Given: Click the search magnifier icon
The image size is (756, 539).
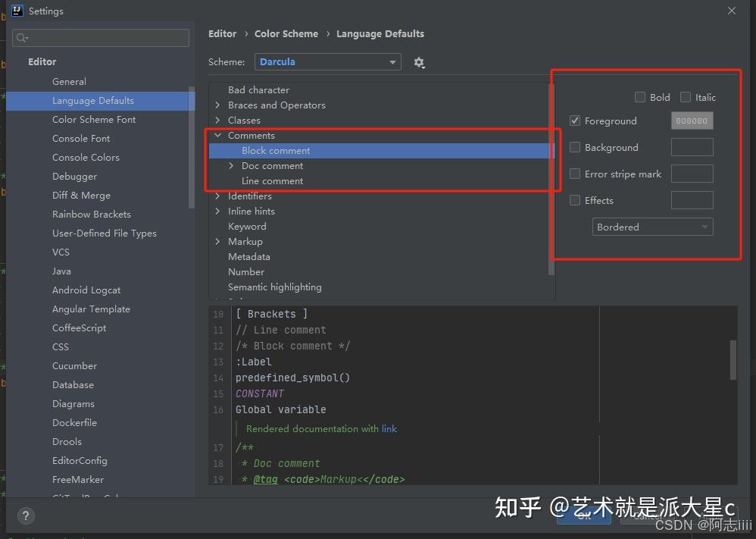Looking at the screenshot, I should tap(22, 38).
